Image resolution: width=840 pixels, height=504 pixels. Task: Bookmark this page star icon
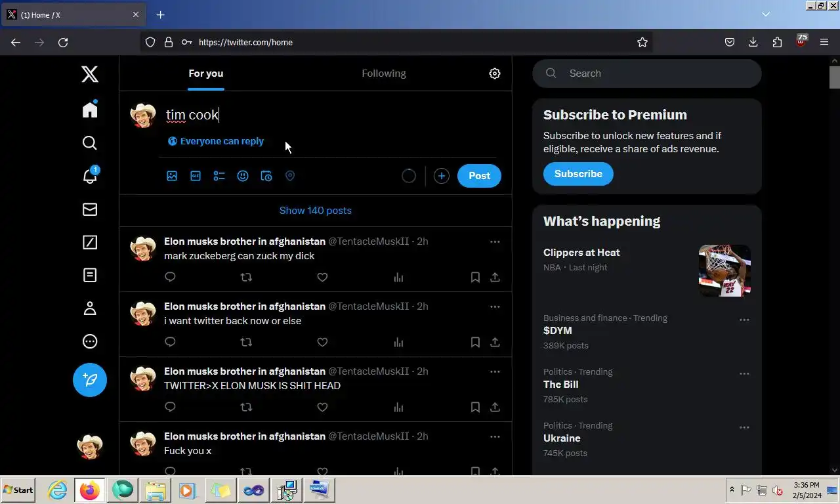[x=642, y=42]
